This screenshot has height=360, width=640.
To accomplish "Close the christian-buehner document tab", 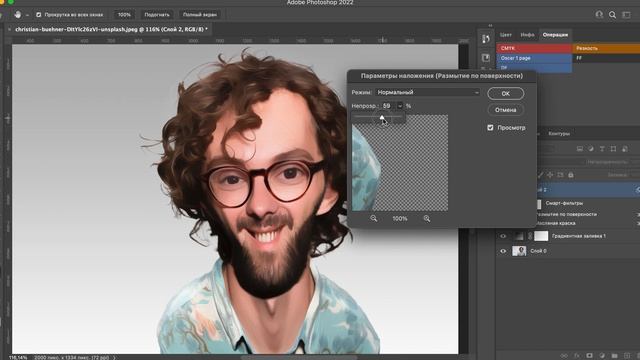I will [x=9, y=29].
